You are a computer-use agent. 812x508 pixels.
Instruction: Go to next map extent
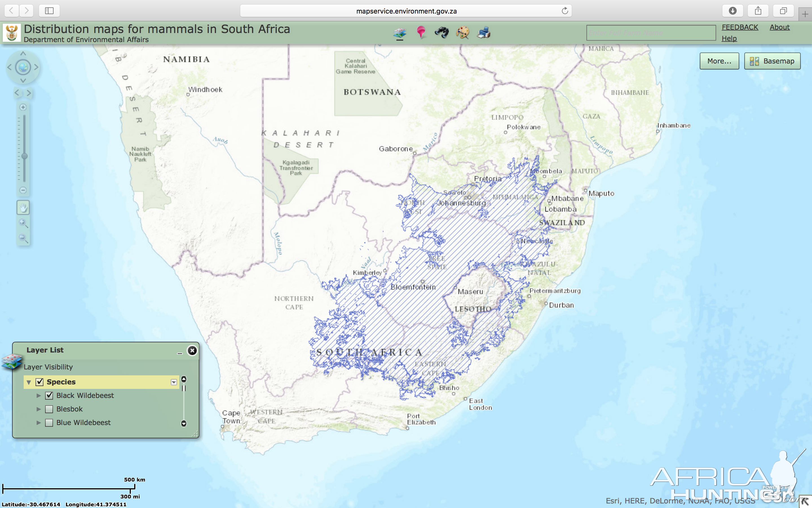[29, 93]
